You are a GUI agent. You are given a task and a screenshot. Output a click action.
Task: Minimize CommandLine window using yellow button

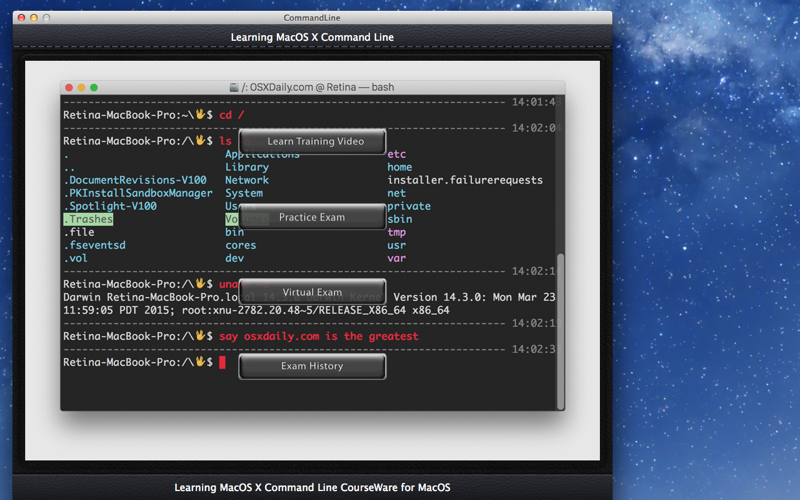[x=34, y=17]
